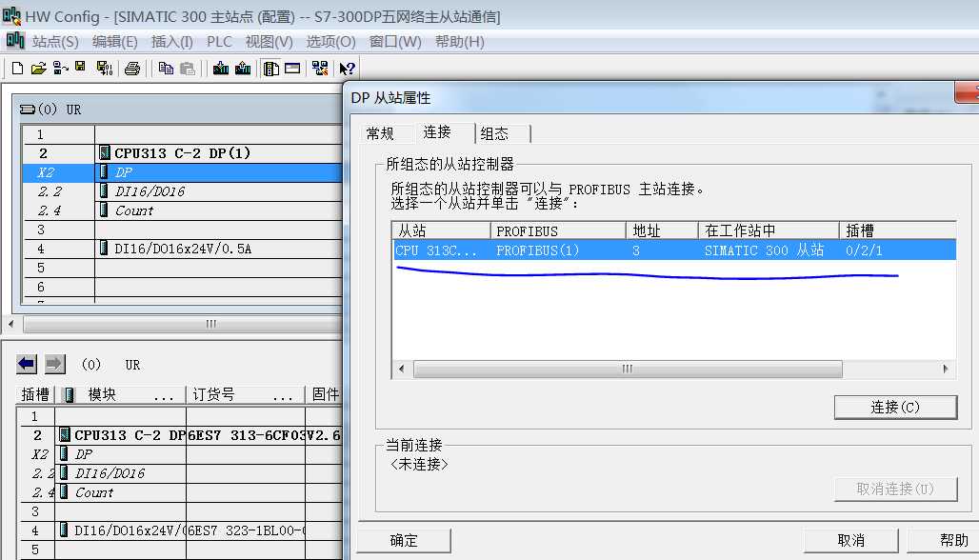This screenshot has width=979, height=560.
Task: Open the 视图(V) menu
Action: click(269, 41)
